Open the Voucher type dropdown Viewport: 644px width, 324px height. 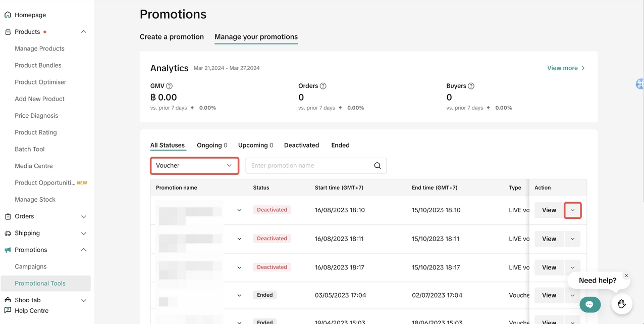pyautogui.click(x=194, y=166)
